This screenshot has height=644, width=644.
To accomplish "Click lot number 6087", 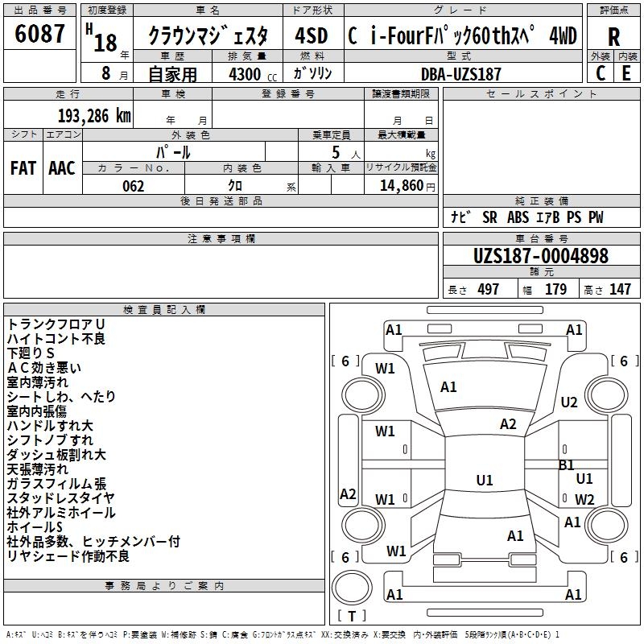I will (40, 35).
